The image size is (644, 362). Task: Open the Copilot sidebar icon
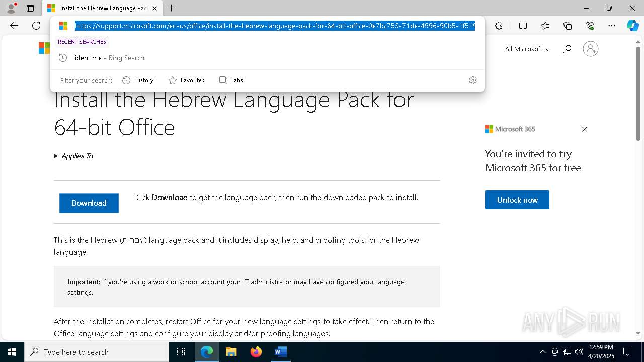coord(632,26)
